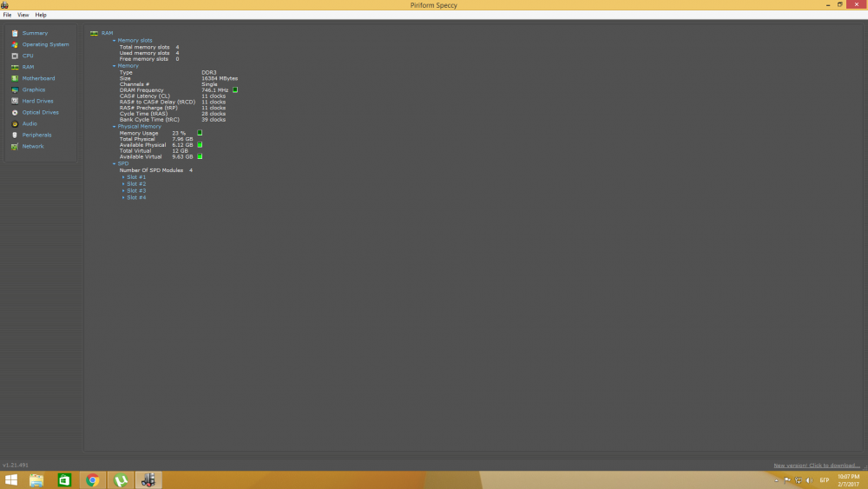Select the Bank Cycle Time (tRC) label
The image size is (868, 489).
tap(149, 120)
